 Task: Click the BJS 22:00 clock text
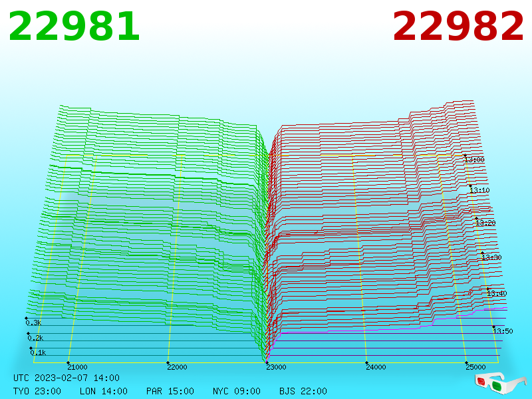click(303, 391)
